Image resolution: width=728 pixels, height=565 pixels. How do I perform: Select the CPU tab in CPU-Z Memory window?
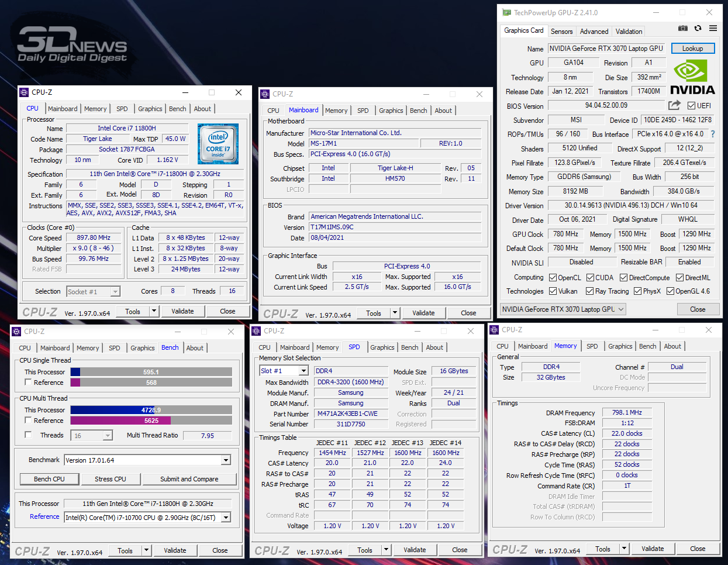[502, 346]
